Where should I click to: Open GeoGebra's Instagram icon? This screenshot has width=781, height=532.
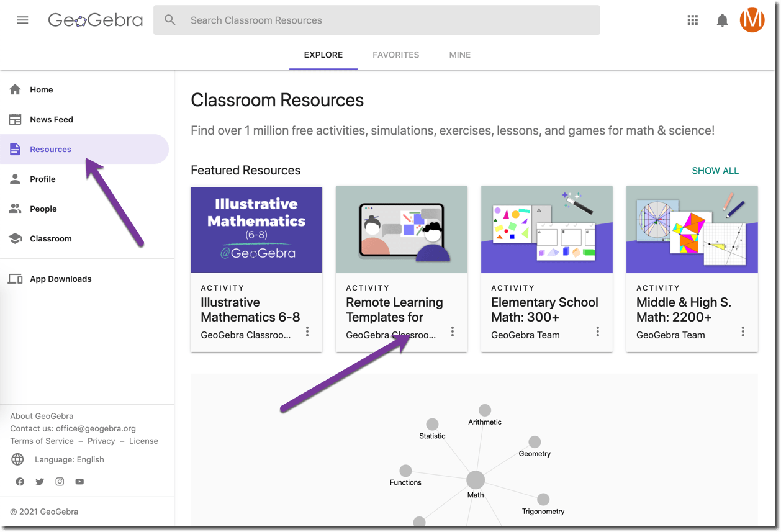[x=60, y=482]
